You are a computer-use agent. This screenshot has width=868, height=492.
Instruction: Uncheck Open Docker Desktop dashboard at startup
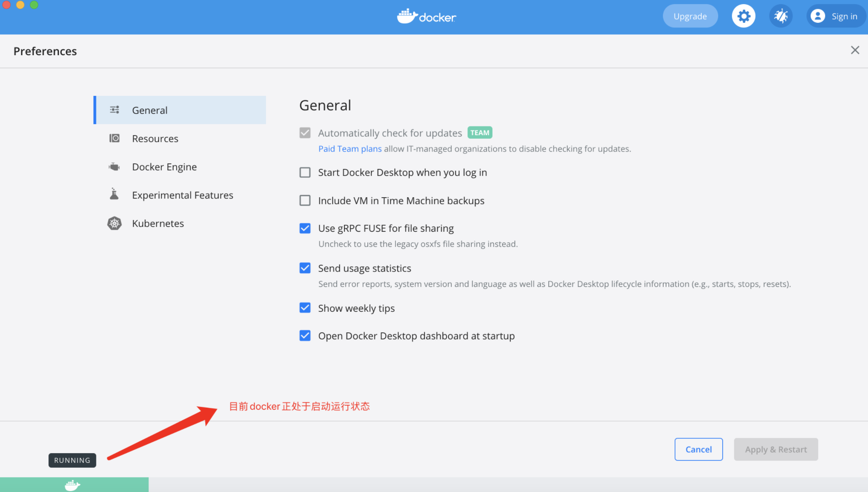tap(305, 336)
